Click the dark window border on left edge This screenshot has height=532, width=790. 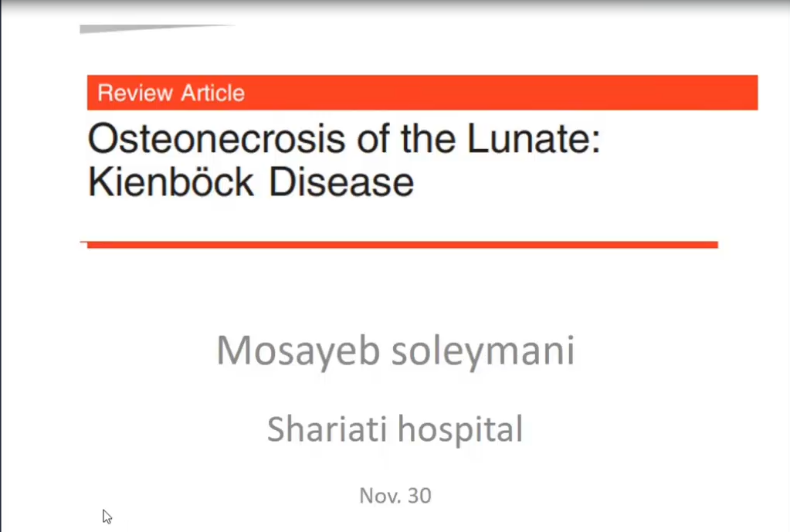tap(1, 266)
